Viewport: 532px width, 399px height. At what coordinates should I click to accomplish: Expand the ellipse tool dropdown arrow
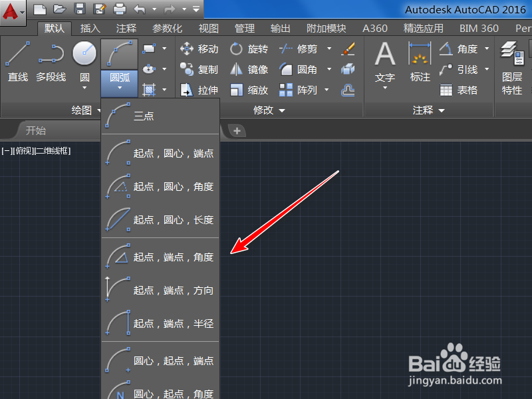164,69
